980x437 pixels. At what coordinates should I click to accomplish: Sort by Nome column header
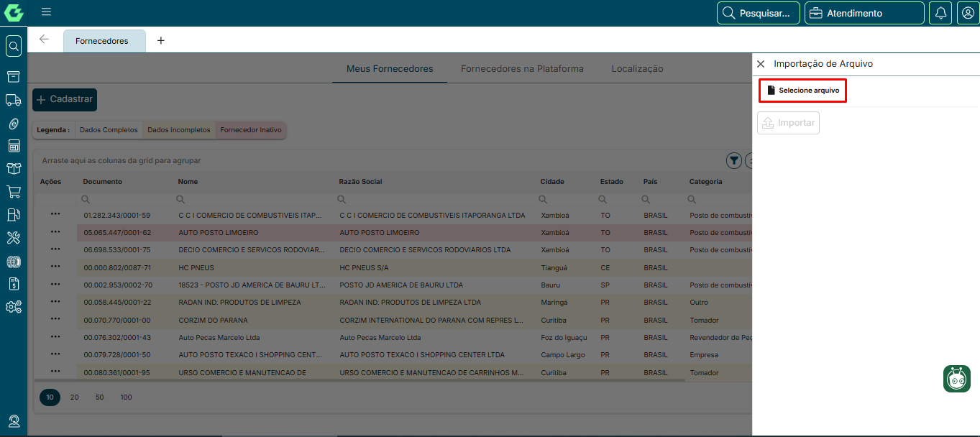pyautogui.click(x=188, y=182)
